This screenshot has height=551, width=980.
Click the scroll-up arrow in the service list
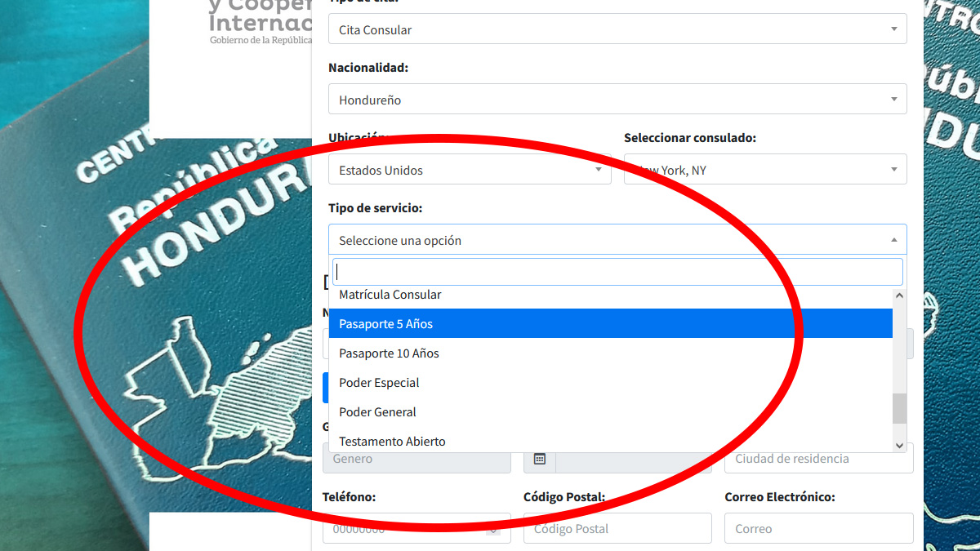tap(898, 295)
